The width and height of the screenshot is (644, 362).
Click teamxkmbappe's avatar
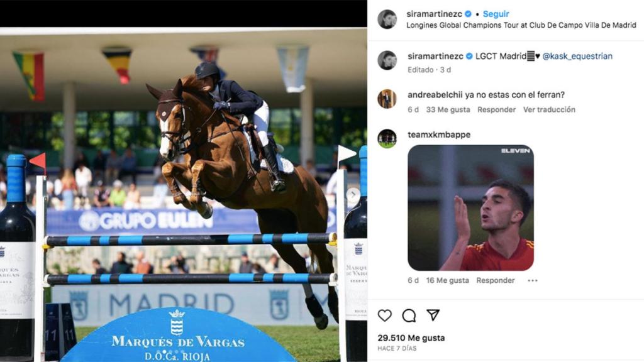[387, 139]
